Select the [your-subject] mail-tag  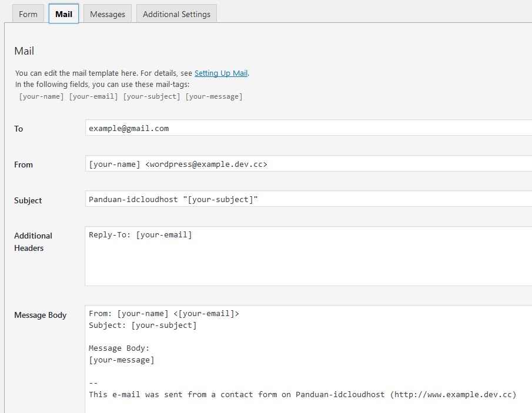150,96
